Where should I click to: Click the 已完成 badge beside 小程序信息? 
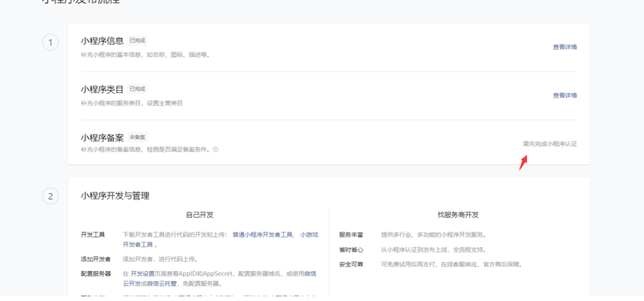tap(137, 41)
